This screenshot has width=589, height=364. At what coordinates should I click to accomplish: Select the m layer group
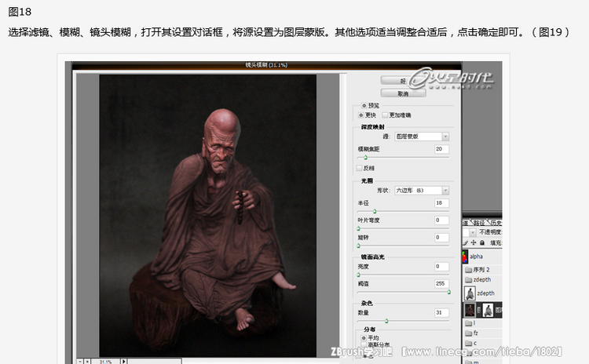[x=483, y=362]
